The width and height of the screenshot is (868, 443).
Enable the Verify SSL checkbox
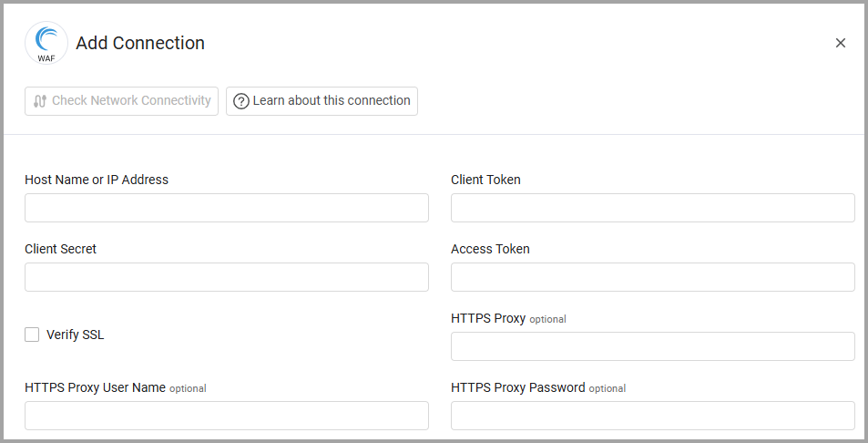(33, 335)
